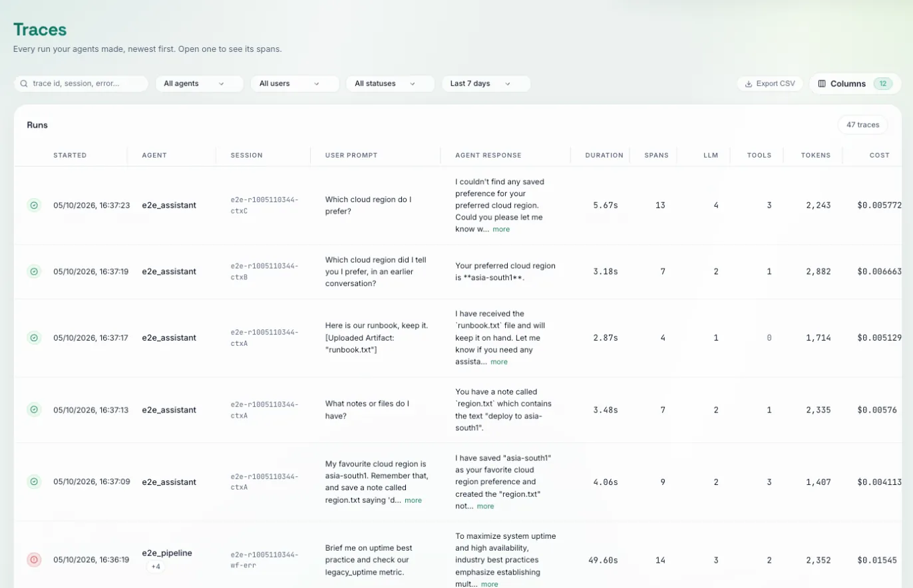Sort by the STARTED column header
Image resolution: width=913 pixels, height=588 pixels.
(x=70, y=156)
